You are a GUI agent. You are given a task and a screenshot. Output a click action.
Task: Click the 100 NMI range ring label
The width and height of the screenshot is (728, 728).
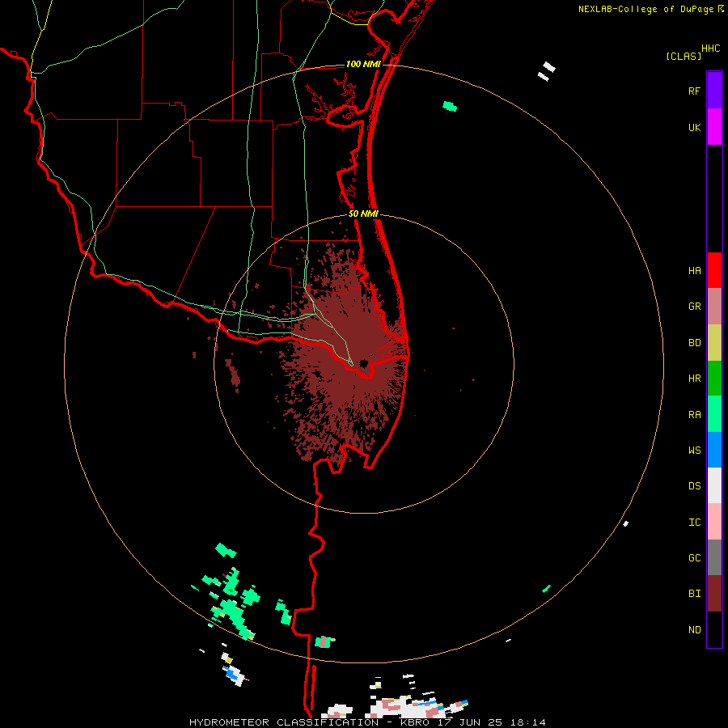[x=363, y=64]
